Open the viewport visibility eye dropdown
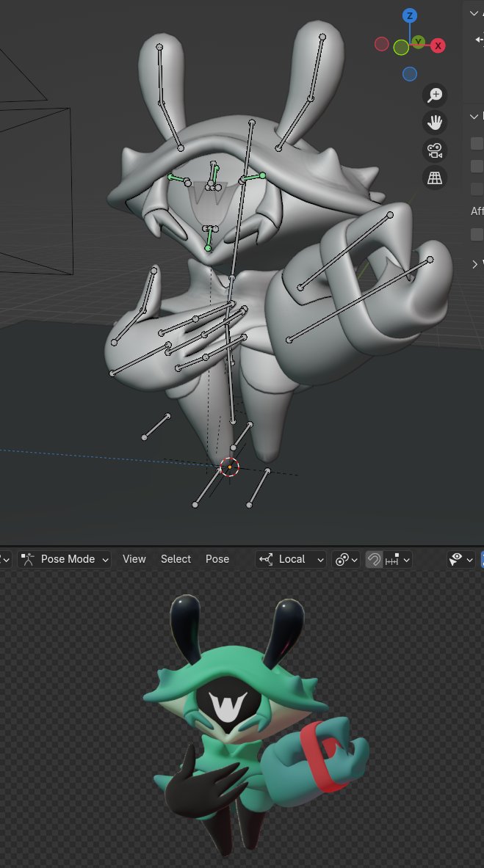484x868 pixels. click(x=460, y=560)
